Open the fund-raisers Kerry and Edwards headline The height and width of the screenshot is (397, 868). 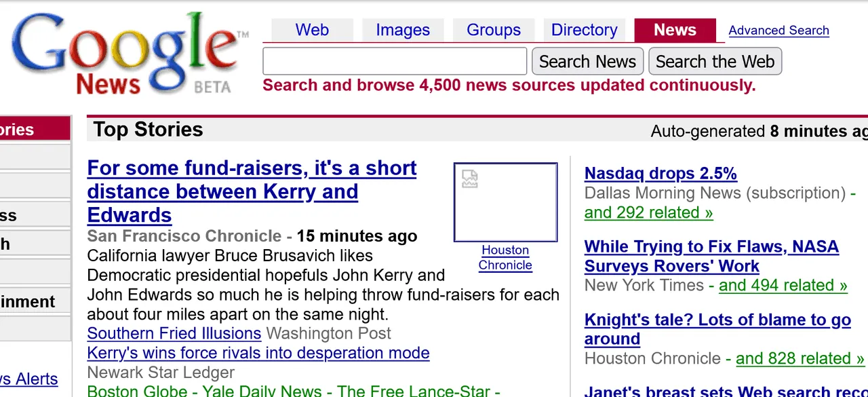252,191
